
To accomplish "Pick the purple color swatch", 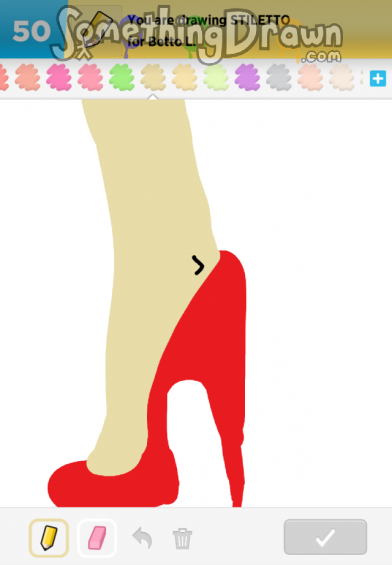I will pyautogui.click(x=247, y=77).
